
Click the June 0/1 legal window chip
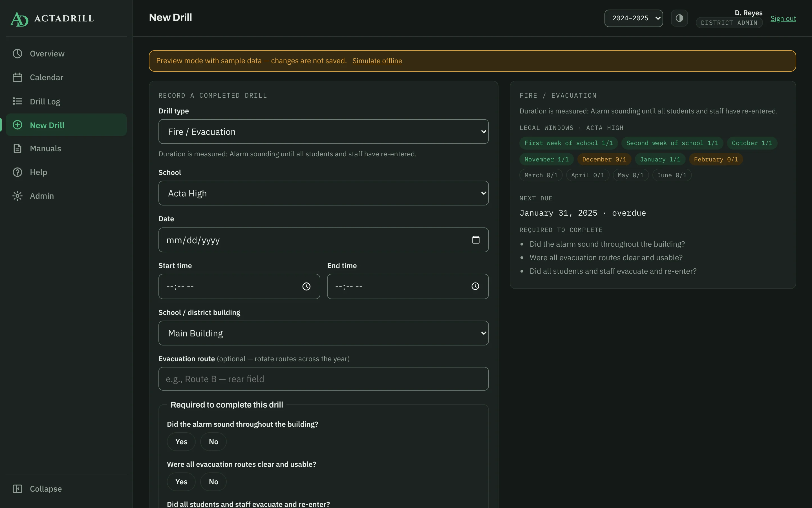click(x=672, y=175)
